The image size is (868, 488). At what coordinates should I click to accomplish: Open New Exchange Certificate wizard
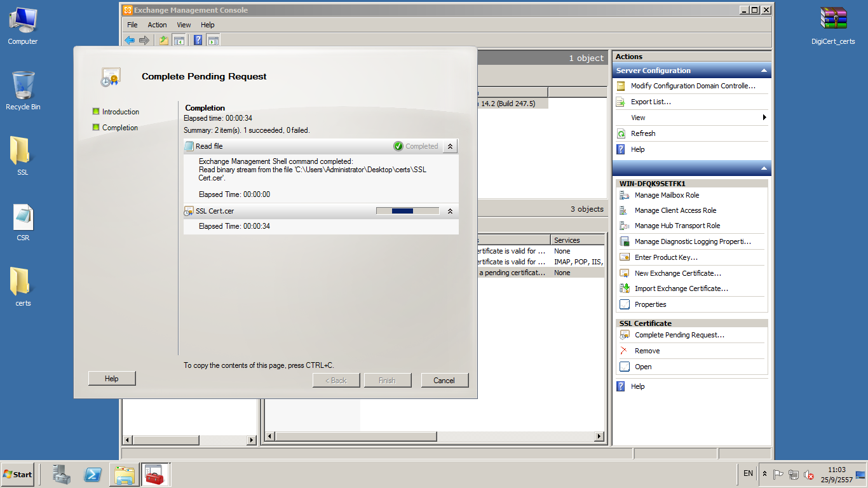677,273
